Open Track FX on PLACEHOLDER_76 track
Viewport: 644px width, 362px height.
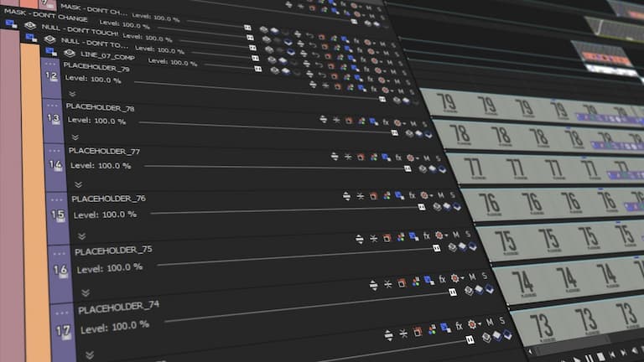coord(412,195)
